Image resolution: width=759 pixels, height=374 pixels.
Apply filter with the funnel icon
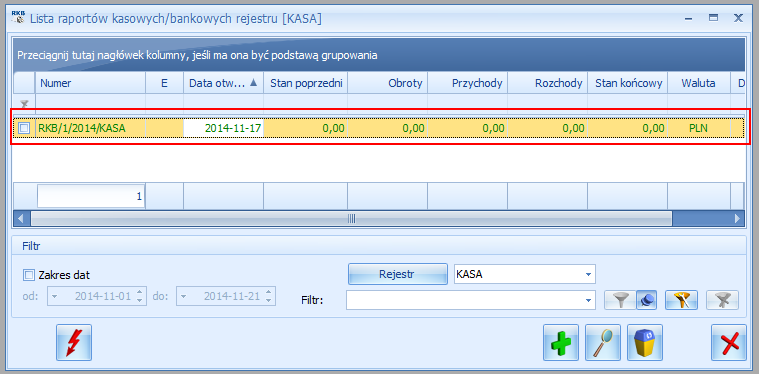[620, 300]
